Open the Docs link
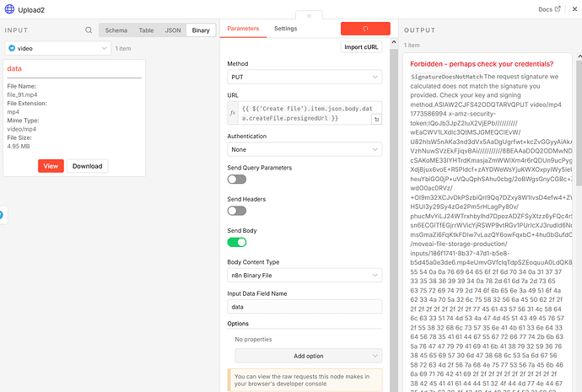This screenshot has height=392, width=582. point(549,9)
